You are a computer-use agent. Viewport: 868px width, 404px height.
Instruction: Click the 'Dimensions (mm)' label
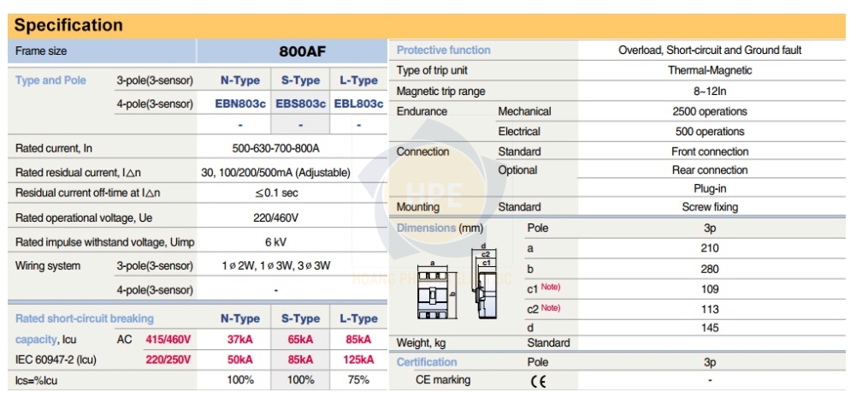(440, 228)
